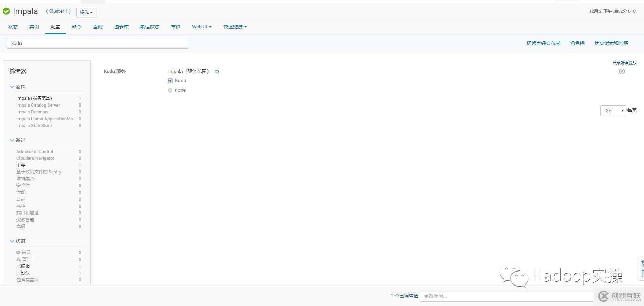Switch to the 实例 instances tab
The image size is (644, 306).
34,27
